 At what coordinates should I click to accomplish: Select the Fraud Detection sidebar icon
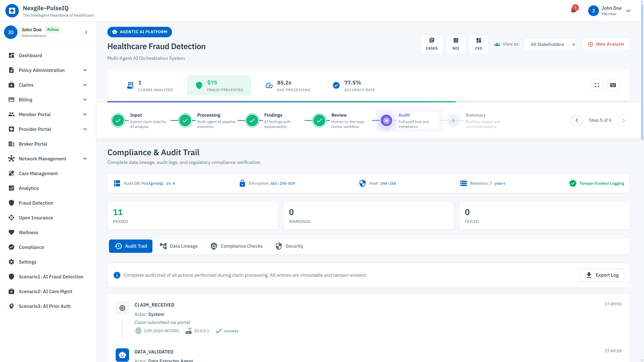pos(12,203)
